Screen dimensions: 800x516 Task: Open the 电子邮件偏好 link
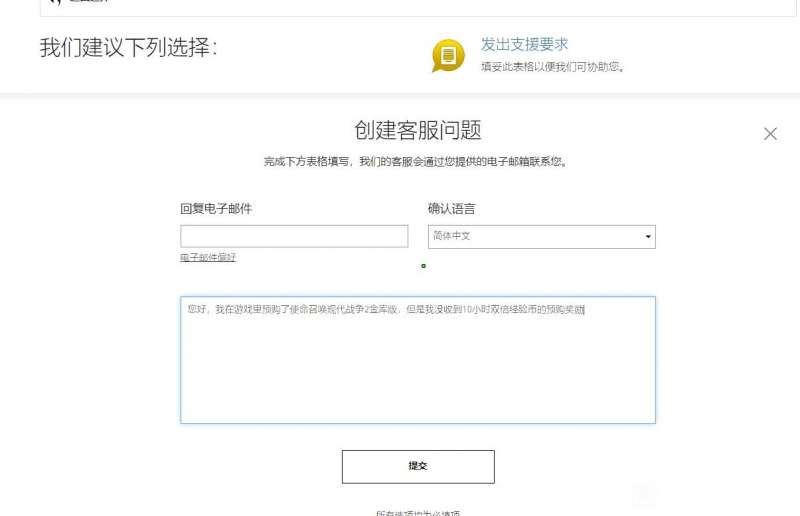[x=208, y=258]
